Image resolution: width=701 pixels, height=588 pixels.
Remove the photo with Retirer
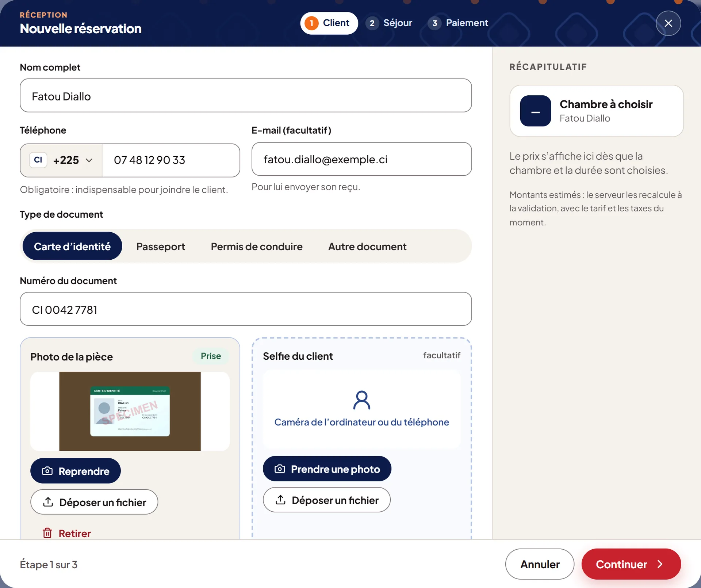coord(67,533)
